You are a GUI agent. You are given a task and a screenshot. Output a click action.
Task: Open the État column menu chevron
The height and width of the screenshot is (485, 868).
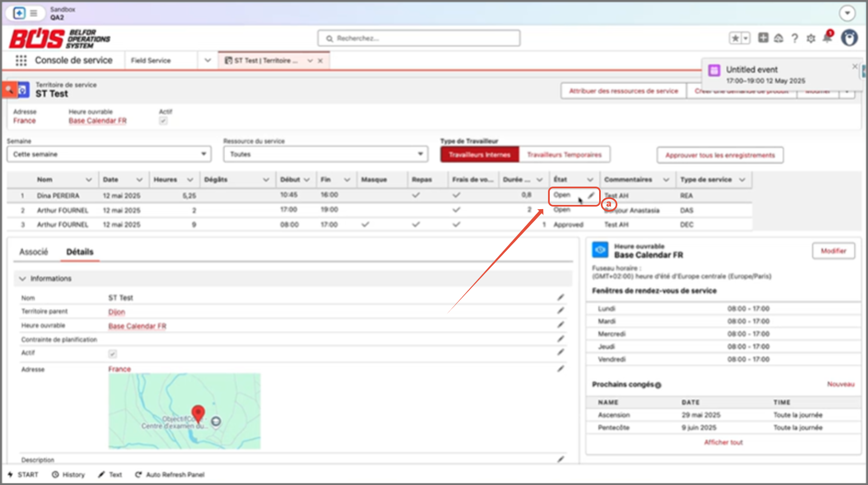[590, 180]
